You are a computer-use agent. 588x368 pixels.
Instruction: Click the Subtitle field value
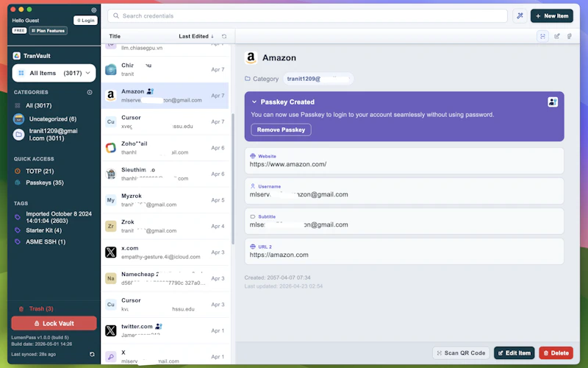pos(298,224)
